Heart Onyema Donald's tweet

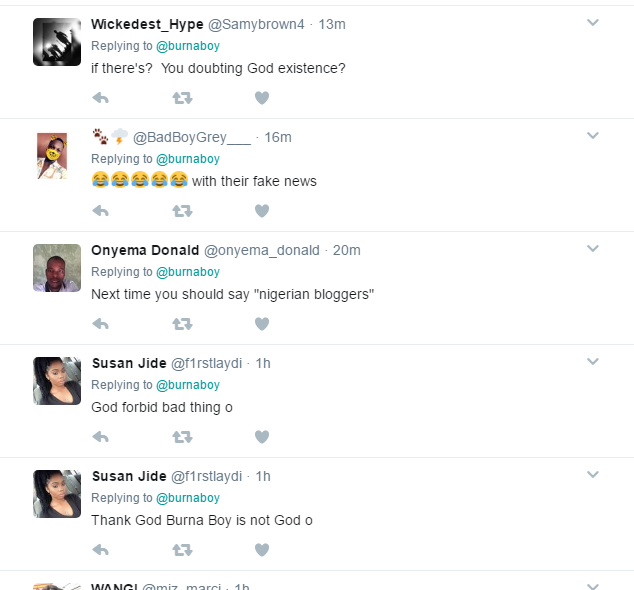[262, 324]
